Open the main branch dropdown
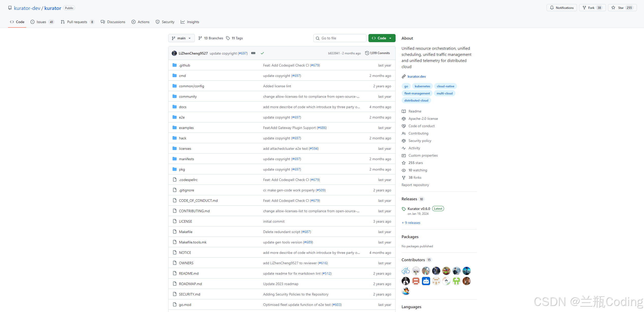Image resolution: width=644 pixels, height=312 pixels. click(x=181, y=38)
